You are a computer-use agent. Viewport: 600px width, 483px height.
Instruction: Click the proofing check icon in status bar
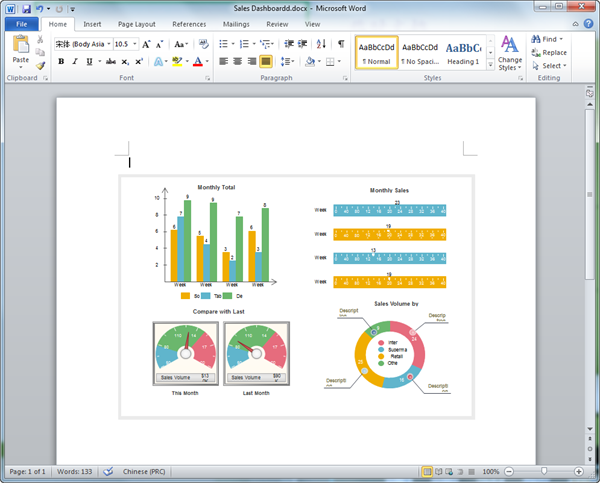[108, 471]
